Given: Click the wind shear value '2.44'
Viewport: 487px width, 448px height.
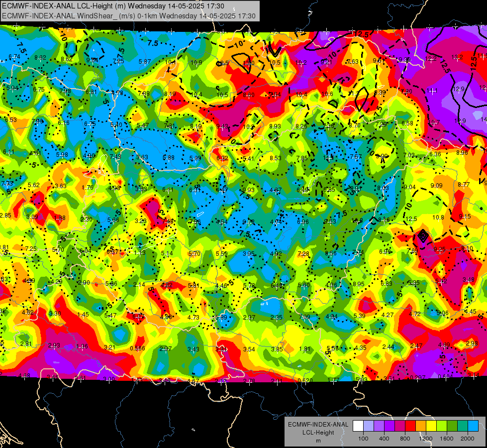Looking at the screenshot, I should [388, 346].
